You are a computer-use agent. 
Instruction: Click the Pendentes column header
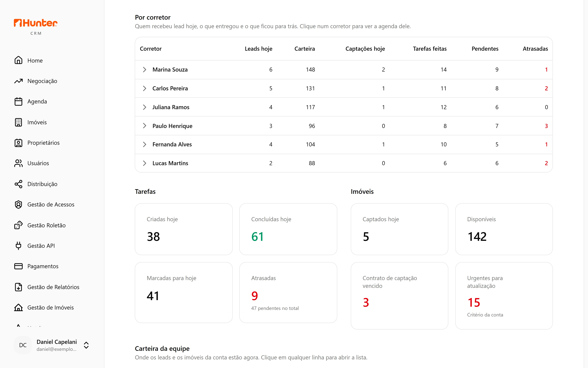click(485, 49)
